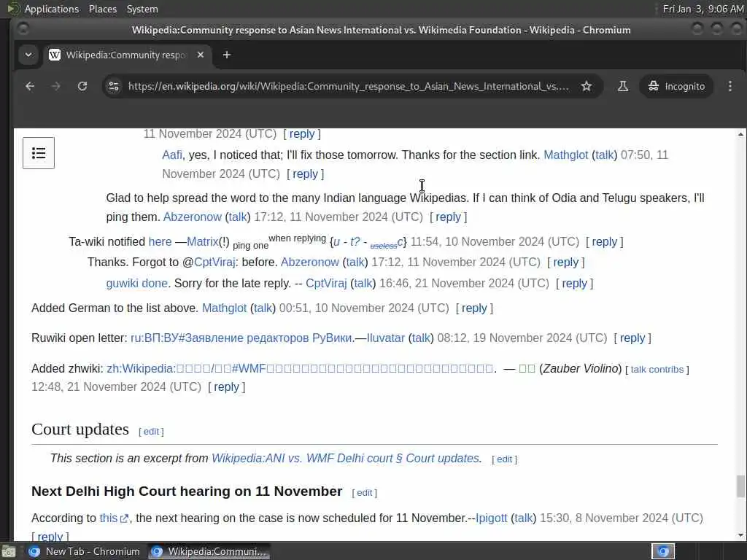Open Mathglot talk link on German comment
This screenshot has height=560, width=747.
(263, 308)
